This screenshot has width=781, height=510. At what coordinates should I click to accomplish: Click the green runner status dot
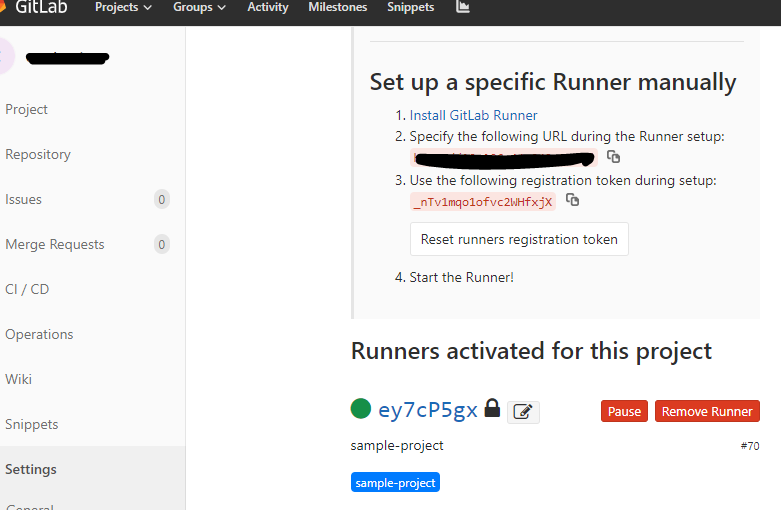361,408
